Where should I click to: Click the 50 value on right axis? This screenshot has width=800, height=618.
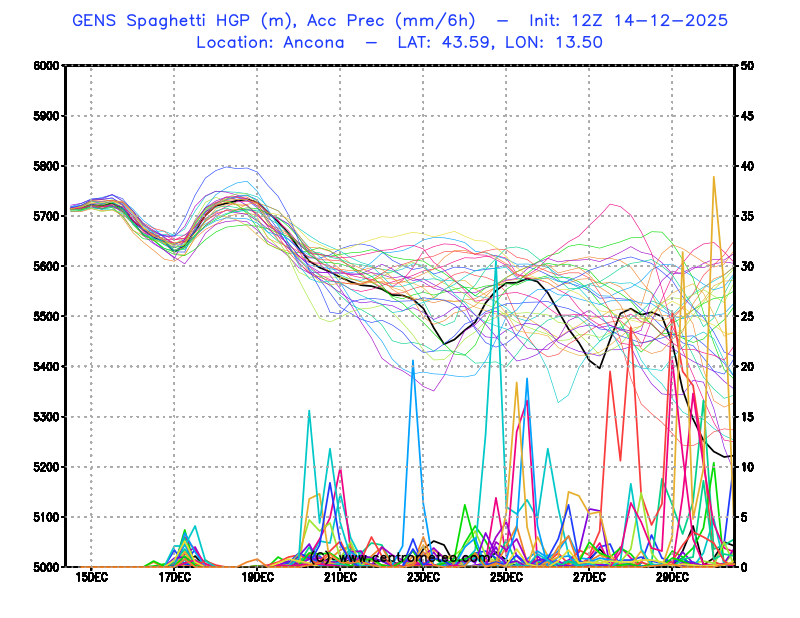(x=748, y=66)
